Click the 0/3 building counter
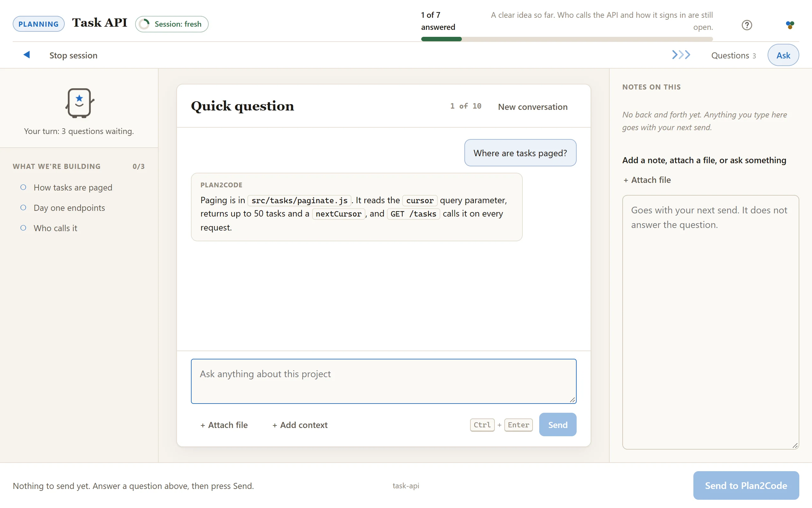Viewport: 812px width, 508px height. coord(139,167)
